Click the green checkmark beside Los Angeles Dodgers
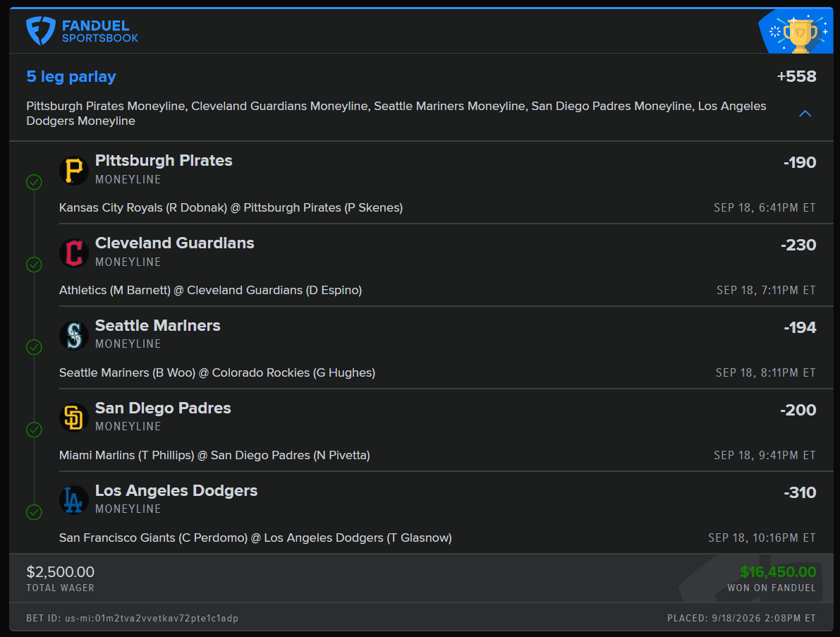This screenshot has width=840, height=637. click(35, 512)
